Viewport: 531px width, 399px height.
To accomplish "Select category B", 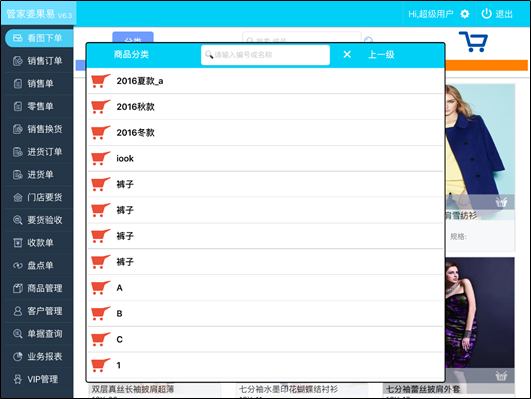I will click(266, 313).
